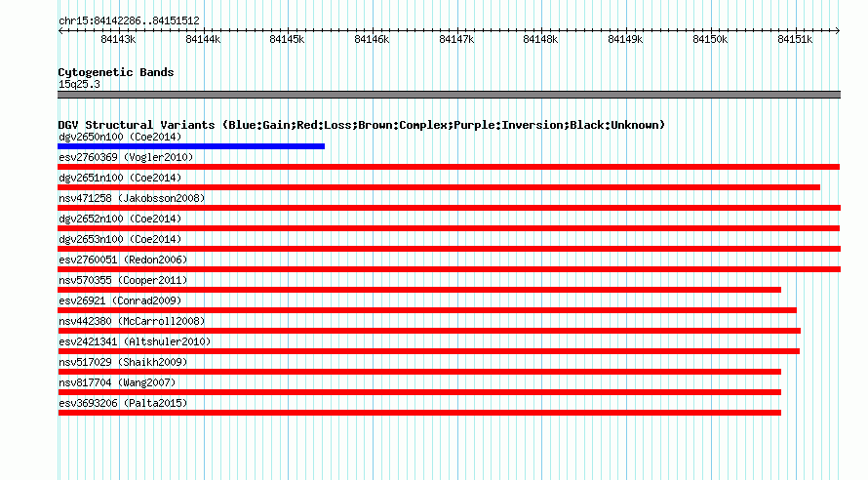Open the dgv2650n100 (Coe2014) label
Image resolution: width=868 pixels, height=480 pixels.
coord(120,137)
